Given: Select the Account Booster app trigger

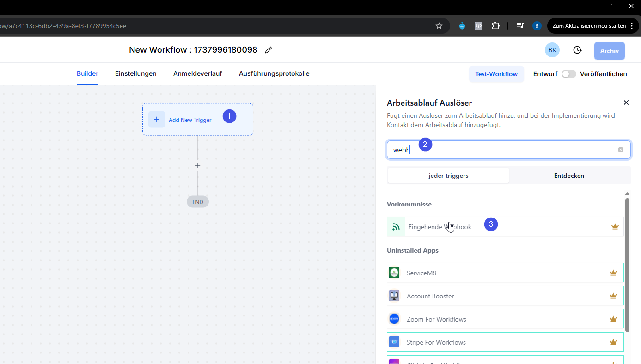Looking at the screenshot, I should coord(505,296).
